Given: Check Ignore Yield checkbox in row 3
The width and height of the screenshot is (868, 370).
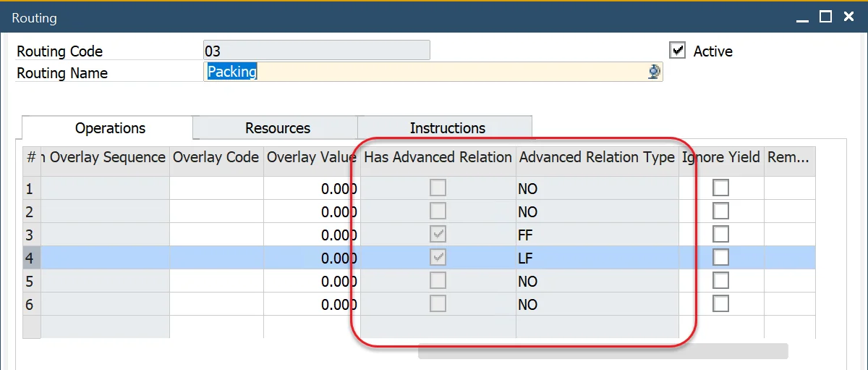Looking at the screenshot, I should click(x=720, y=235).
